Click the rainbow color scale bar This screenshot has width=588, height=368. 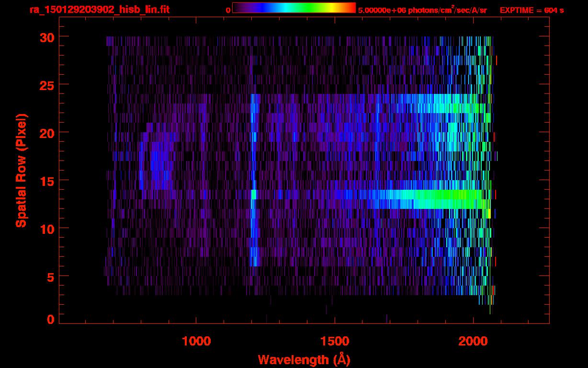(x=294, y=8)
